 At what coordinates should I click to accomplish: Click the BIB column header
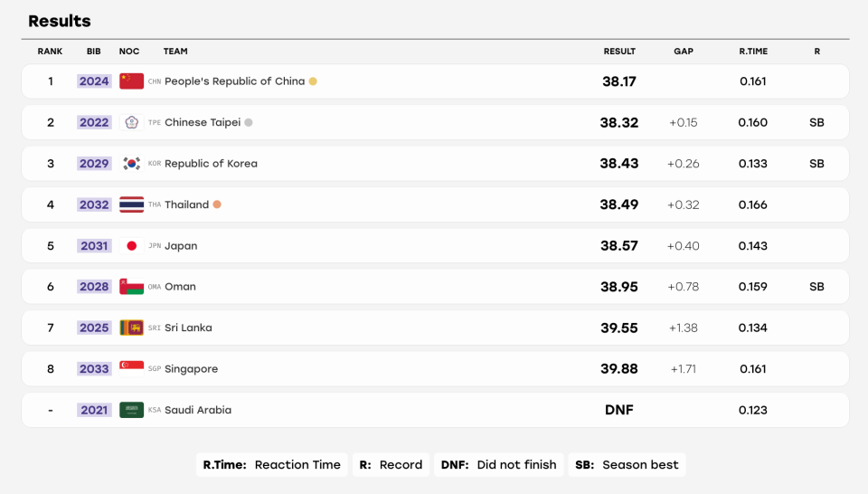pyautogui.click(x=93, y=51)
